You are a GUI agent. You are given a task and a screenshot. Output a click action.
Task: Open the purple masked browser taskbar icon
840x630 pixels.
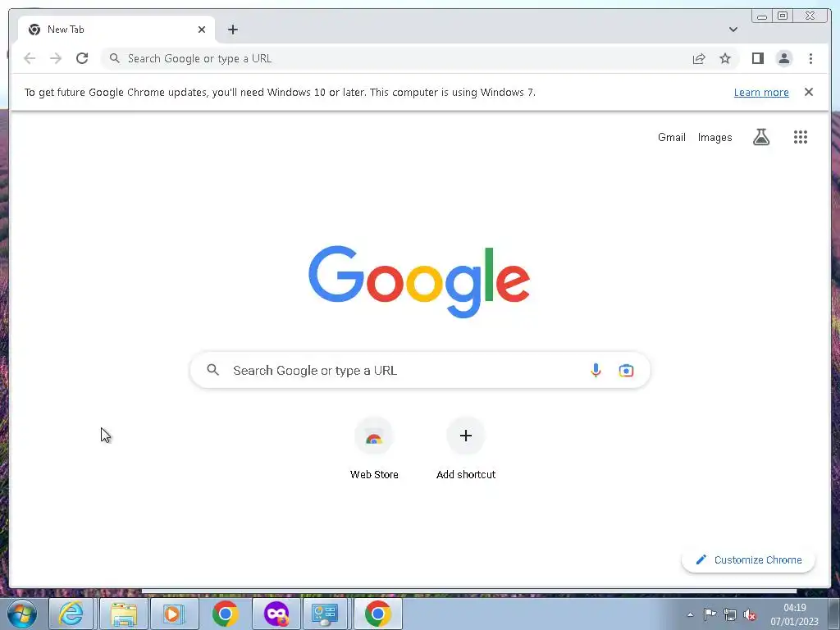click(276, 614)
